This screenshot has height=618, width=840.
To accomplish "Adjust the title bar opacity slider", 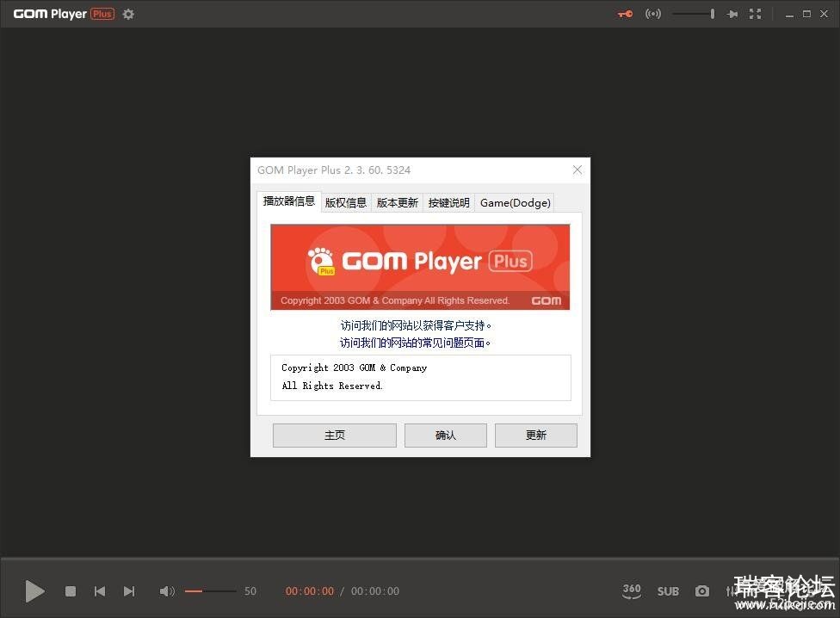I will [x=693, y=14].
